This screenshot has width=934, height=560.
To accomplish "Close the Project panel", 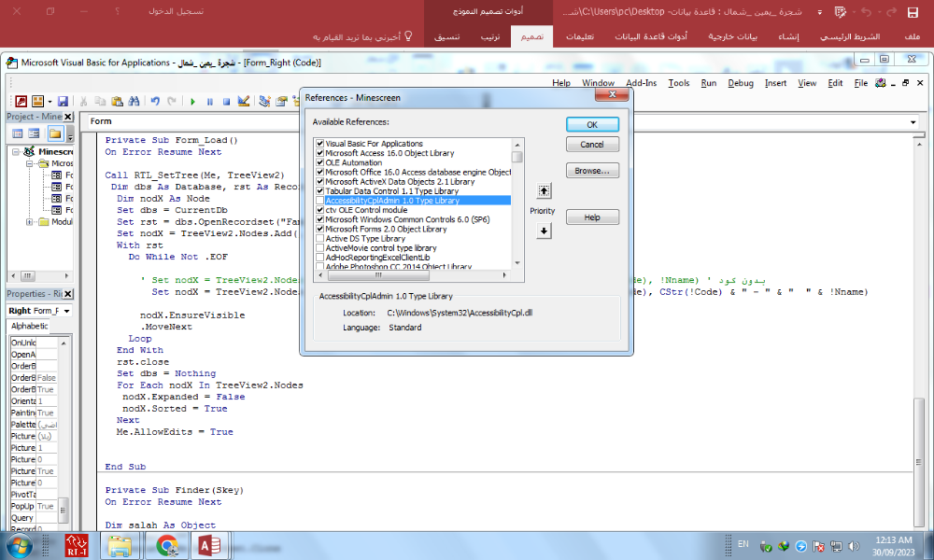I will coord(68,117).
